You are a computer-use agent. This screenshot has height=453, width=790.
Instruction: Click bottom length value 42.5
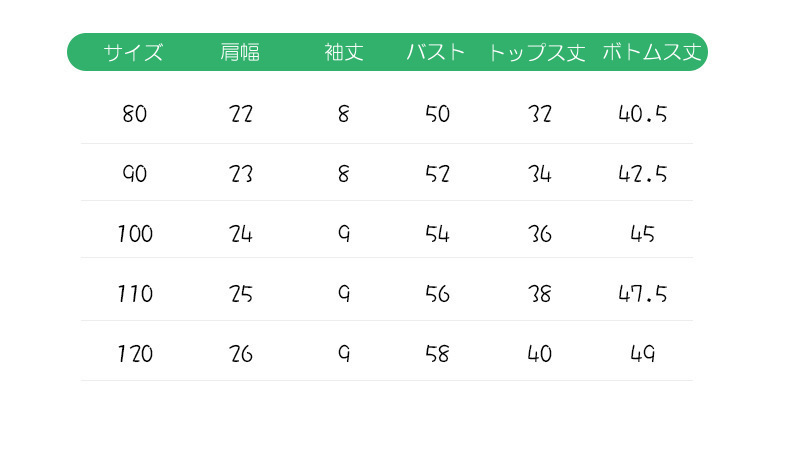coord(643,174)
